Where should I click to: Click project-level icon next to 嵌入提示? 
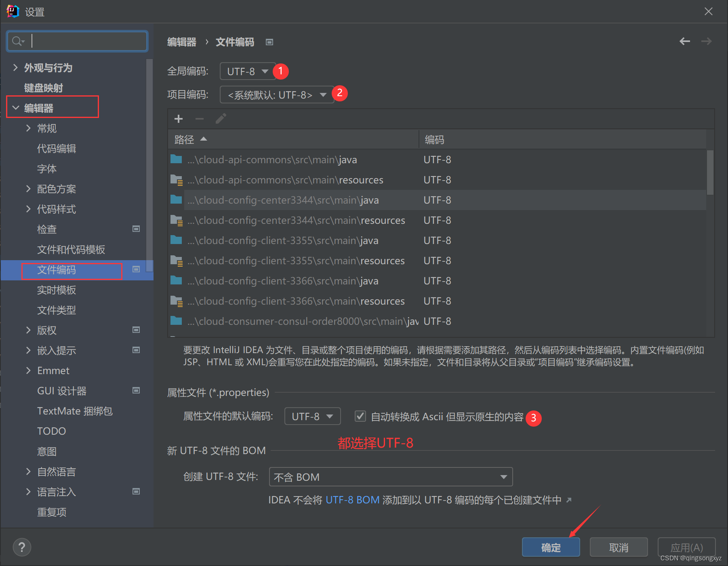(136, 350)
